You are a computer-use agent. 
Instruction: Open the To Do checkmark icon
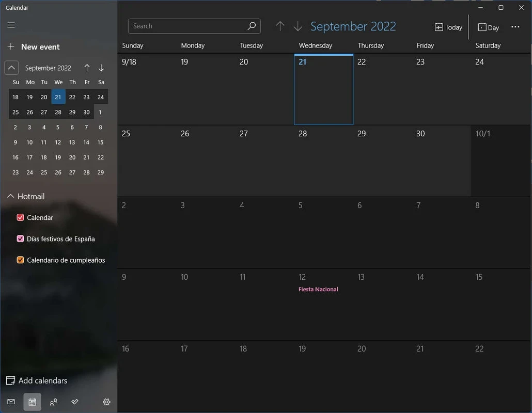click(75, 402)
